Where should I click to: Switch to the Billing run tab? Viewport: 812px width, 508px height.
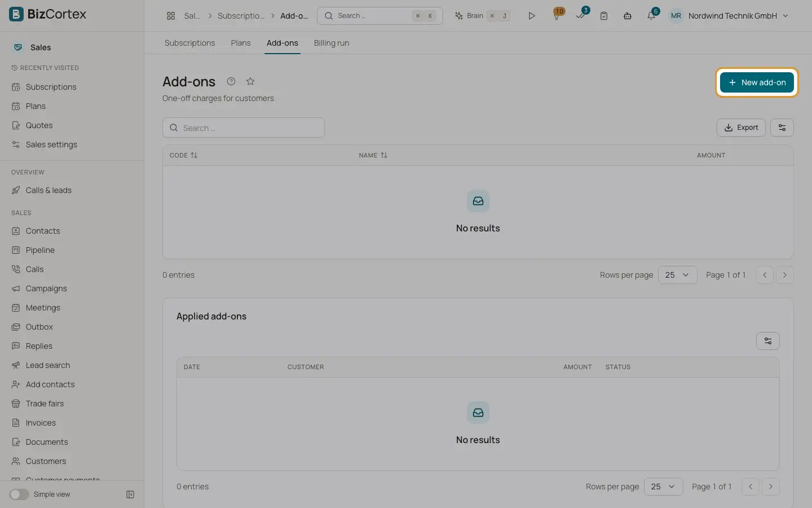pyautogui.click(x=332, y=43)
